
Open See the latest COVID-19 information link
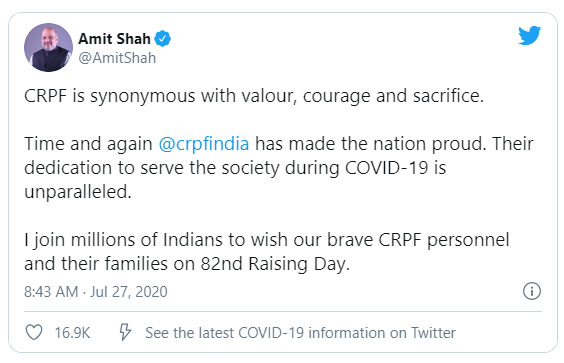point(300,332)
